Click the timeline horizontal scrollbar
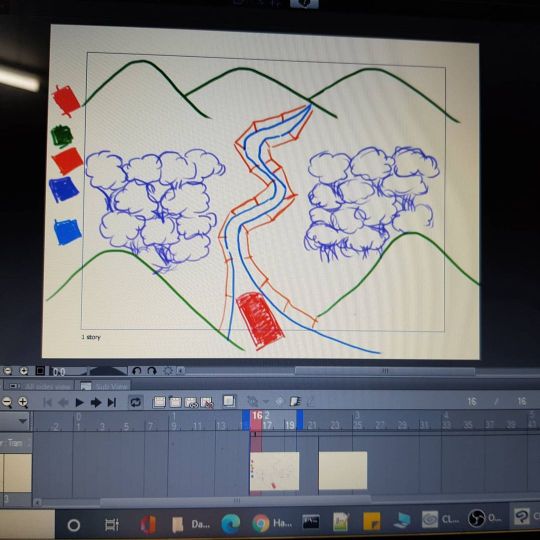Viewport: 540px width, 540px height. coord(236,501)
